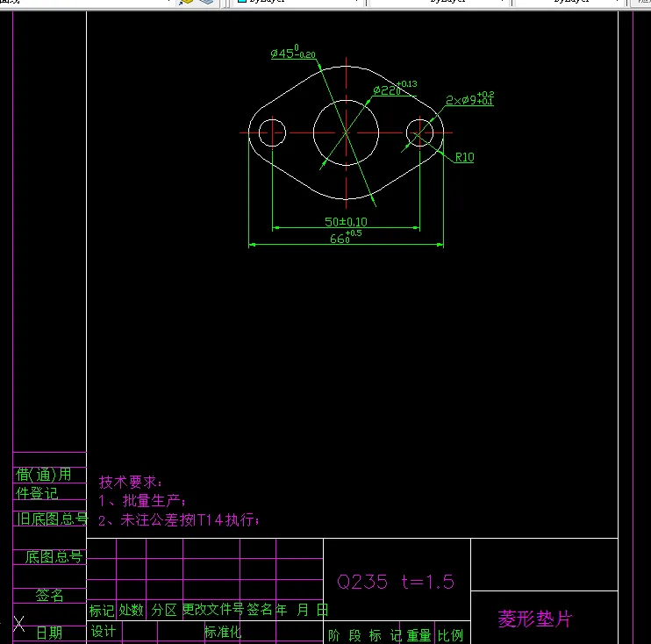Select the 件登记 margin label

[37, 493]
